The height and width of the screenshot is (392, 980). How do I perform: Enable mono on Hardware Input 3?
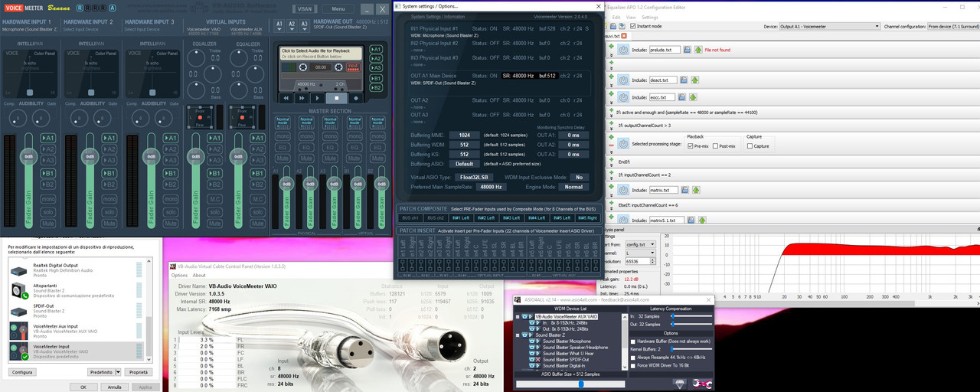[170, 198]
